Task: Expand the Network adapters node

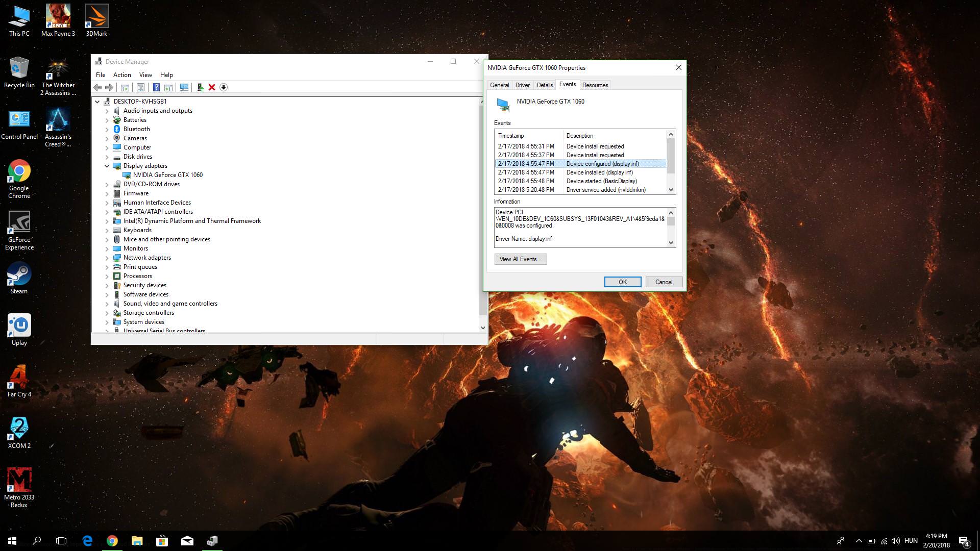Action: coord(107,258)
